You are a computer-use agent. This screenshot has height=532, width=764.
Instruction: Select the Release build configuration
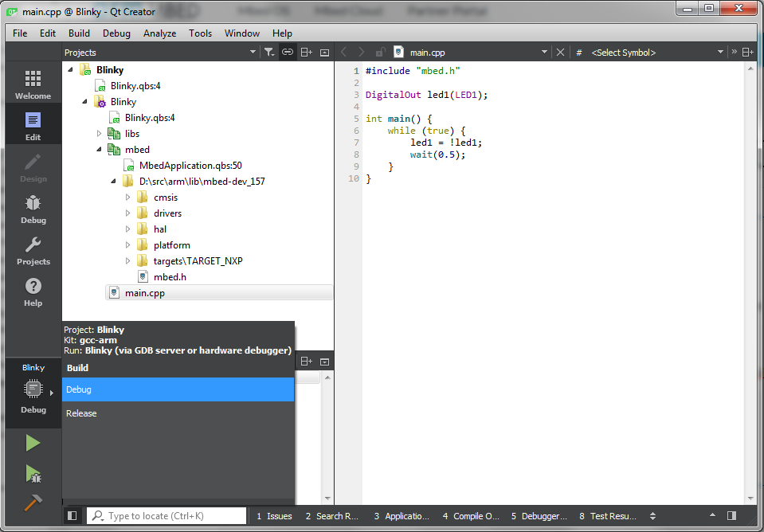tap(81, 413)
